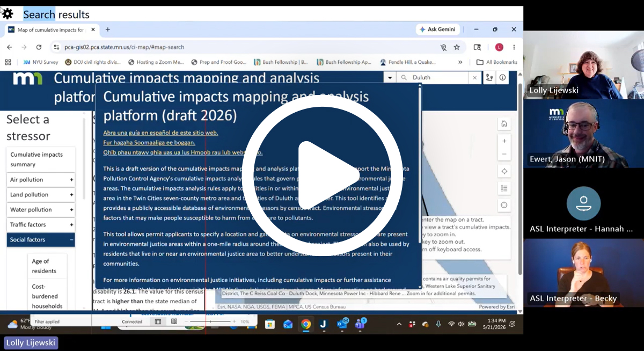Image resolution: width=644 pixels, height=351 pixels.
Task: Expand the Traffic factors category
Action: pos(41,225)
